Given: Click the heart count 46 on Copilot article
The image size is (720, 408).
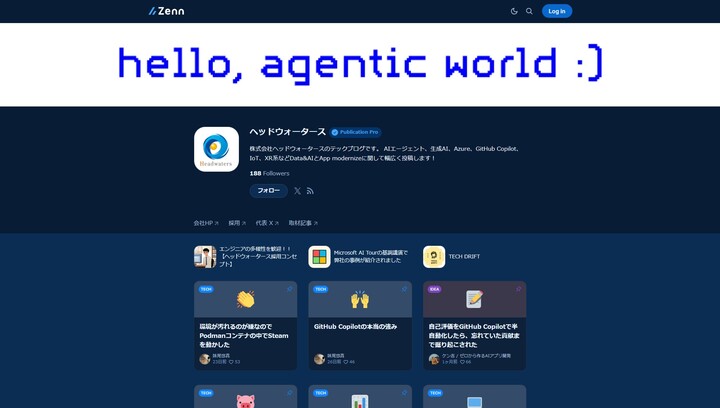Looking at the screenshot, I should pyautogui.click(x=349, y=362).
